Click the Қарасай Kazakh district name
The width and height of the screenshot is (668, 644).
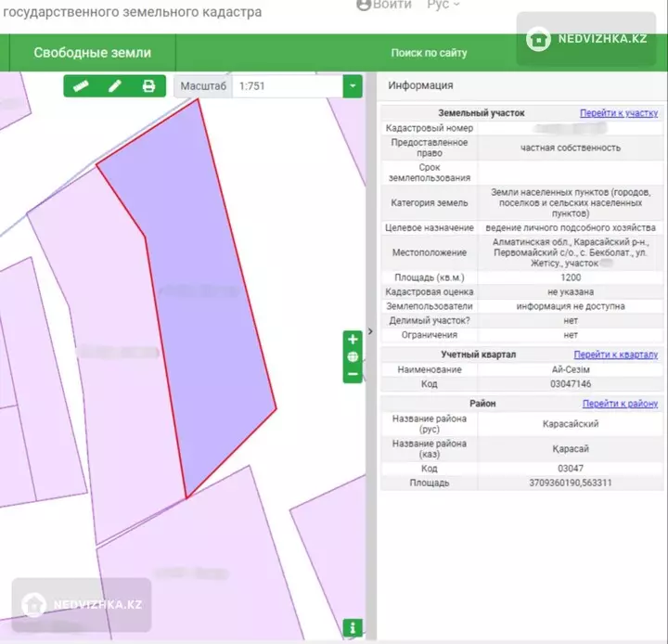pyautogui.click(x=571, y=448)
